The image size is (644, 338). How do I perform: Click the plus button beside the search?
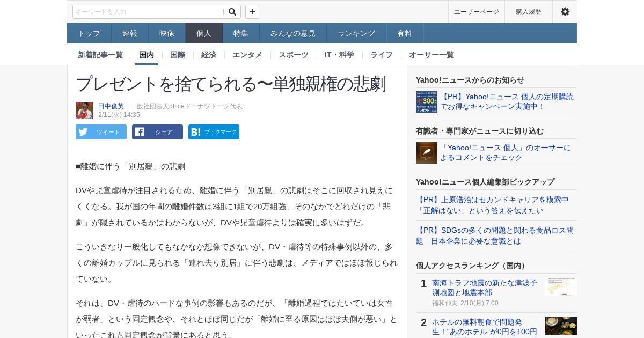tap(252, 12)
